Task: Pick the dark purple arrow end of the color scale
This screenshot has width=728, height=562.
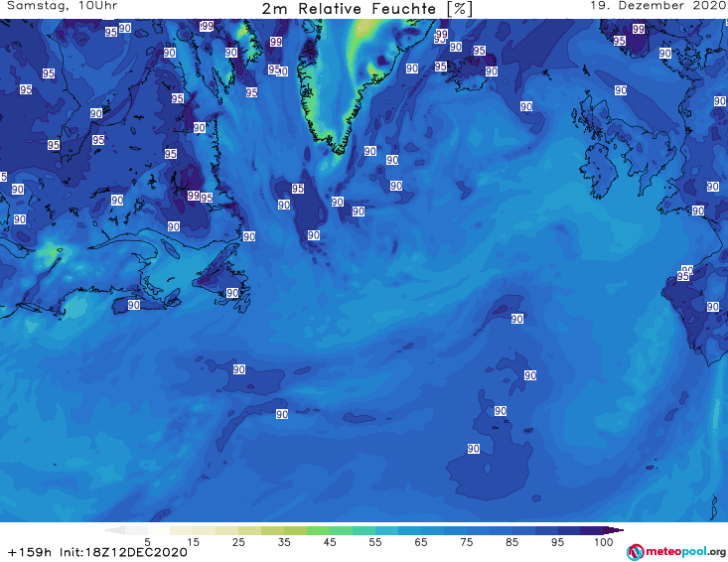Action: [614, 530]
